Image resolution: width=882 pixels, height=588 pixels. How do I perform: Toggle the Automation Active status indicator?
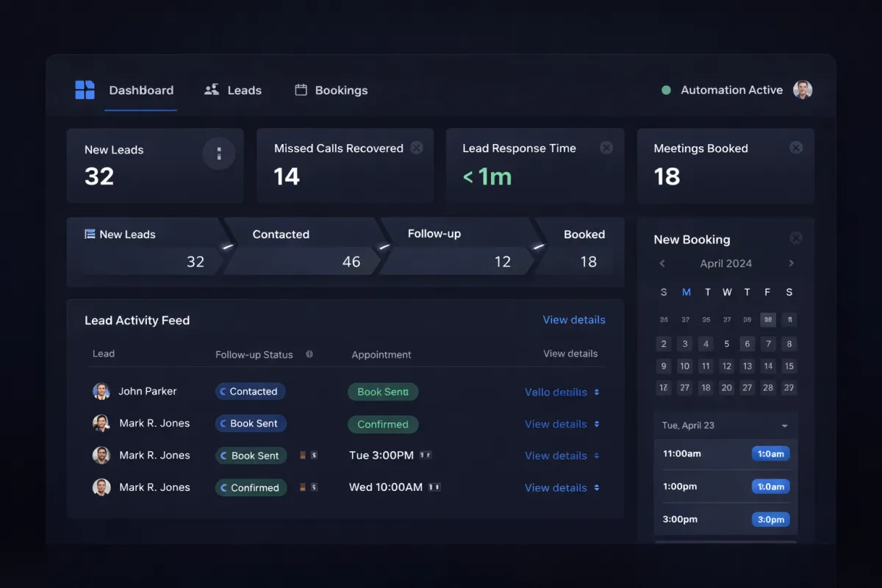click(666, 90)
